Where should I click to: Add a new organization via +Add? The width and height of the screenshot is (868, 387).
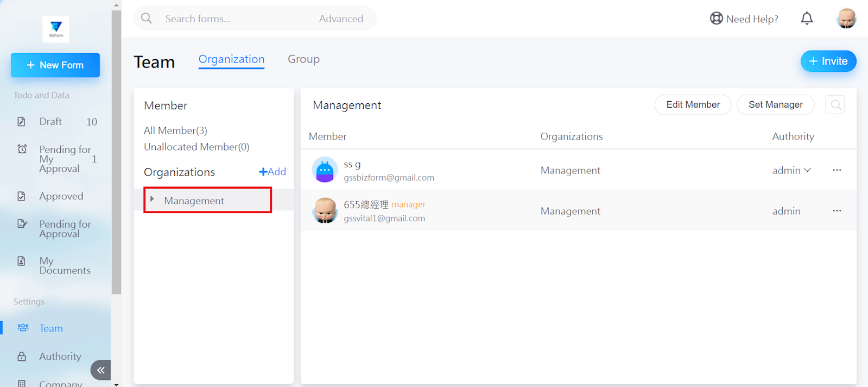click(273, 172)
